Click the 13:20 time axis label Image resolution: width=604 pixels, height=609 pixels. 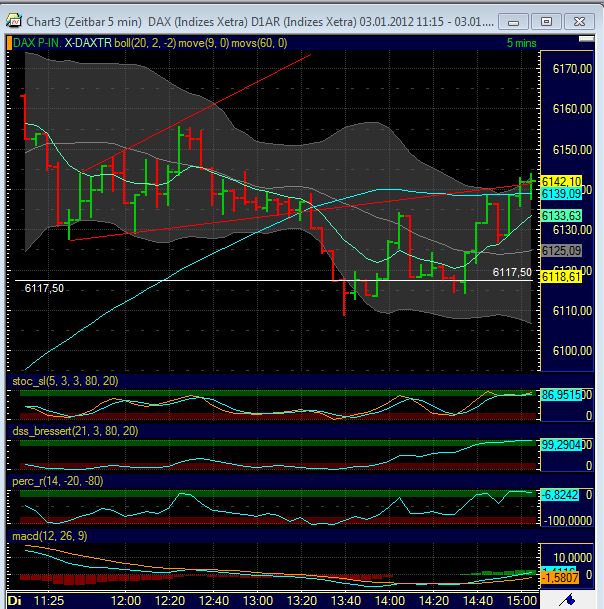[302, 601]
